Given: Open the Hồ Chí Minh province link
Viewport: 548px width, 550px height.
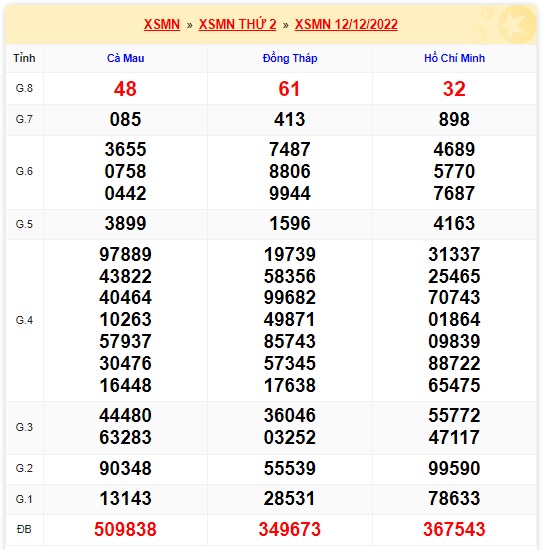Looking at the screenshot, I should [x=455, y=58].
